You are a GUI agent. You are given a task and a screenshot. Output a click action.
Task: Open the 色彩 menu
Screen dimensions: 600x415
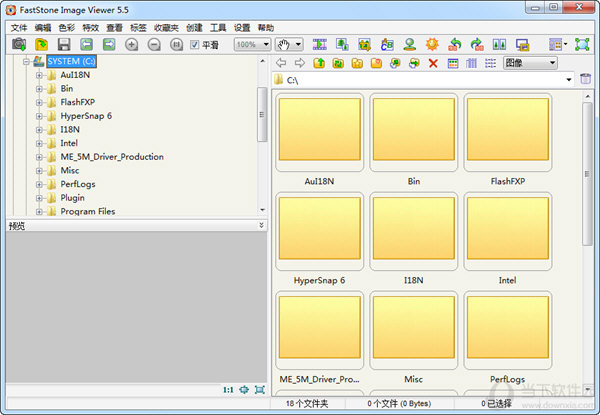pyautogui.click(x=67, y=28)
